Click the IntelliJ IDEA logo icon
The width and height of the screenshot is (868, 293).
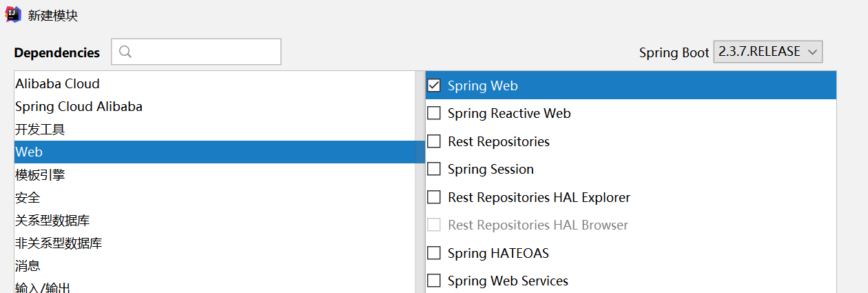pos(13,14)
